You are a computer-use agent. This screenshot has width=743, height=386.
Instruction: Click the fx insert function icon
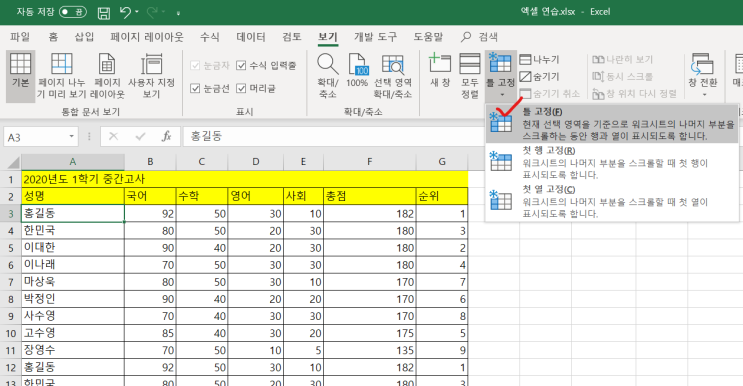(166, 136)
